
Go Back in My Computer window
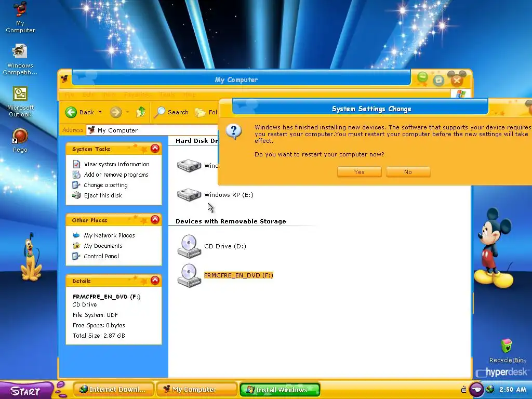[x=79, y=112]
